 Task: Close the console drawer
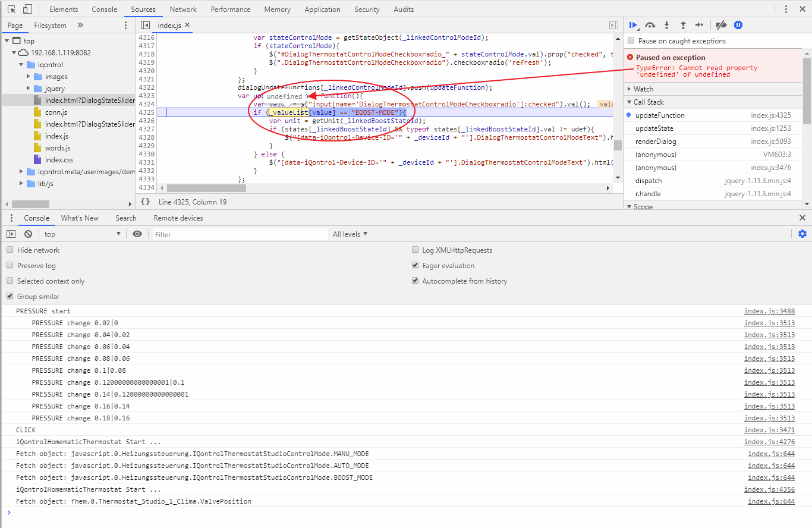click(x=802, y=218)
